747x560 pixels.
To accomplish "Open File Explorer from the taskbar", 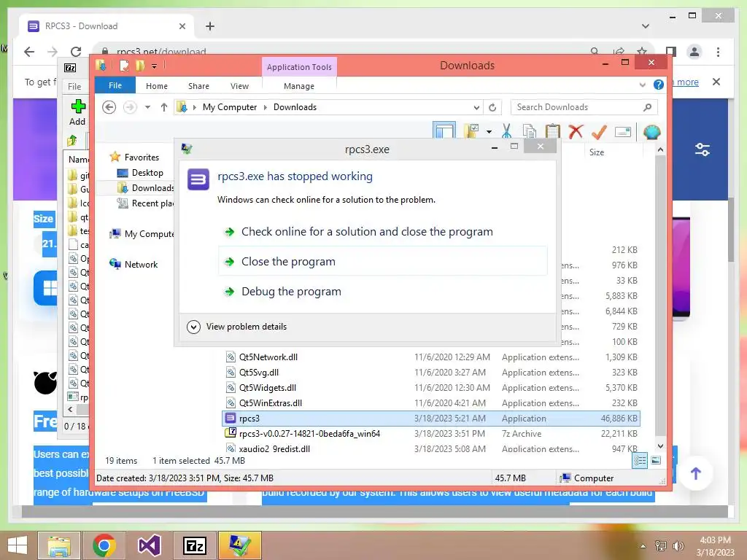I will pyautogui.click(x=58, y=545).
